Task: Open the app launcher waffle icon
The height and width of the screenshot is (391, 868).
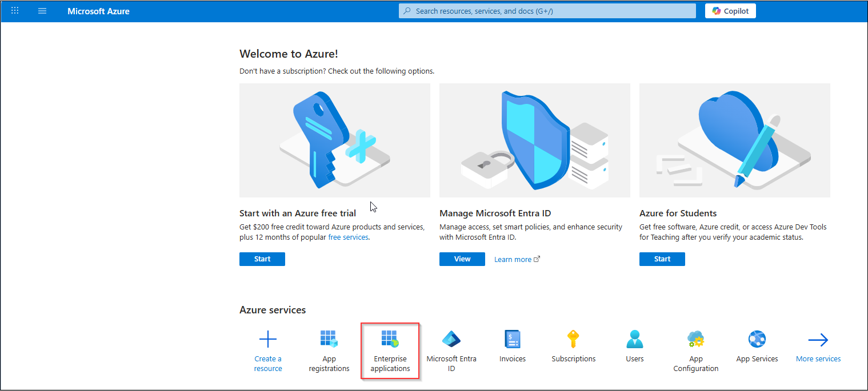Action: [x=15, y=11]
